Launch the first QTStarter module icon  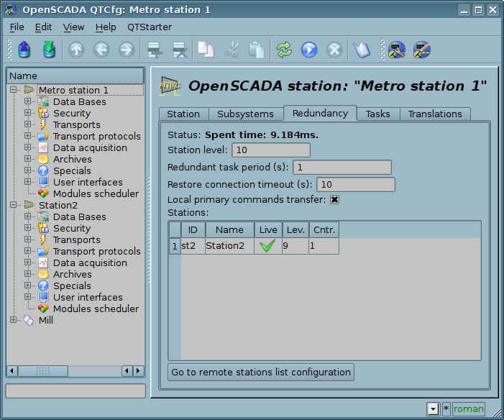tap(397, 50)
